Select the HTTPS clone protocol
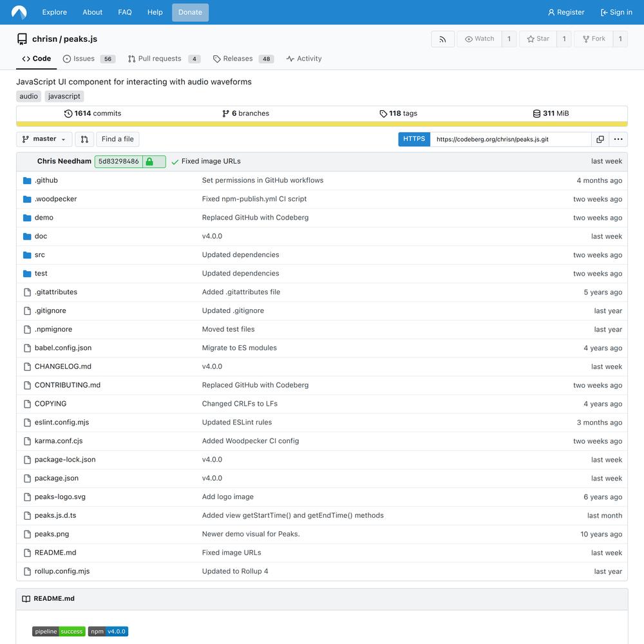This screenshot has width=644, height=644. [414, 139]
